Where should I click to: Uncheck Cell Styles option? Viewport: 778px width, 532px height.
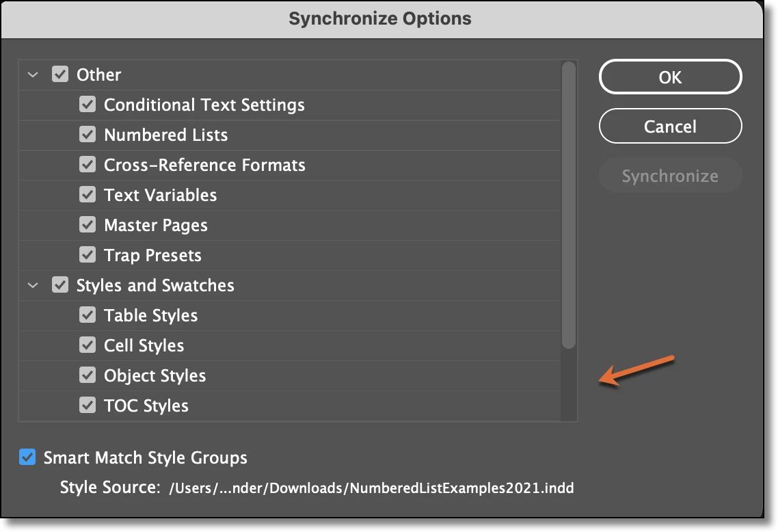[88, 345]
